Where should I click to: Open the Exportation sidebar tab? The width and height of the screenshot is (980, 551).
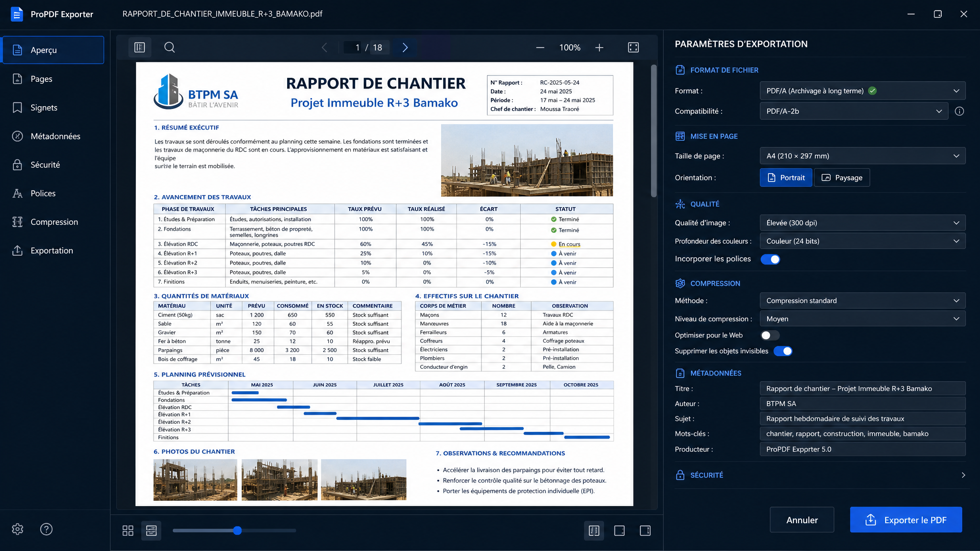coord(53,251)
